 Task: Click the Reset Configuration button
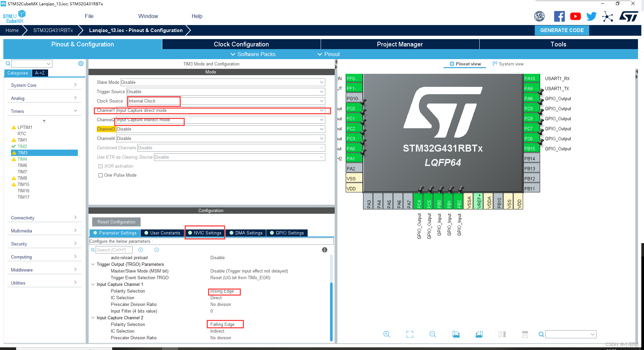(116, 222)
